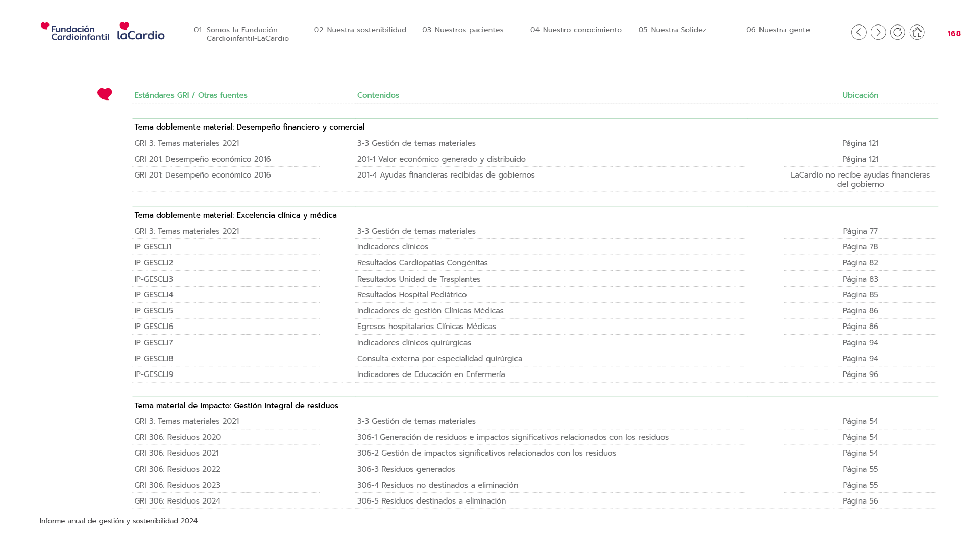
Task: Click the 'Ubicación' column header
Action: pos(860,95)
